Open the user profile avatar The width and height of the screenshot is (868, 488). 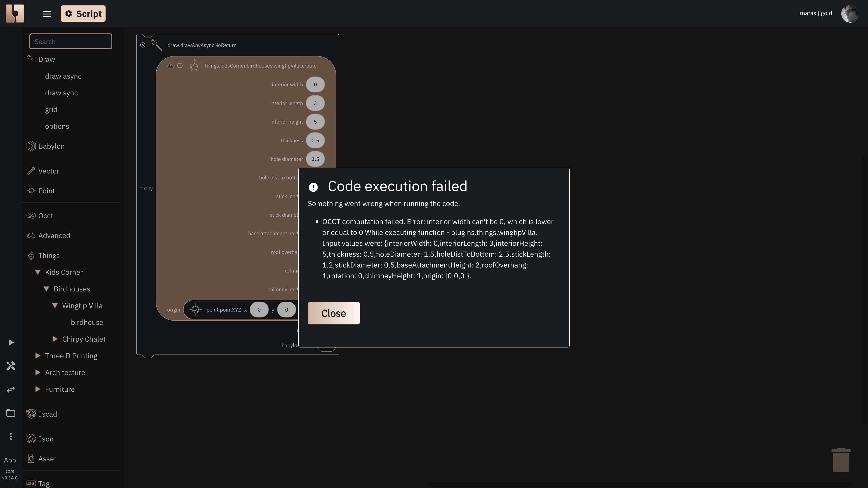[x=850, y=14]
